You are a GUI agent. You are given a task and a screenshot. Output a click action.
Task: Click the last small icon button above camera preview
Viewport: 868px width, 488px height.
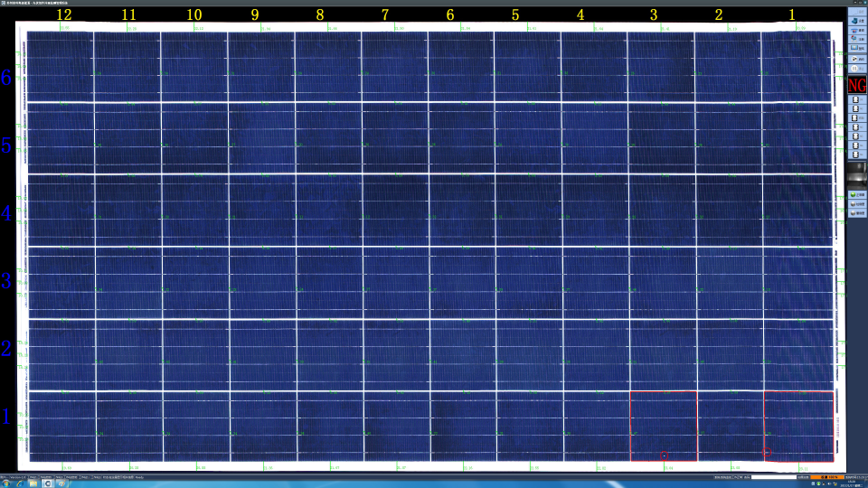coord(855,155)
